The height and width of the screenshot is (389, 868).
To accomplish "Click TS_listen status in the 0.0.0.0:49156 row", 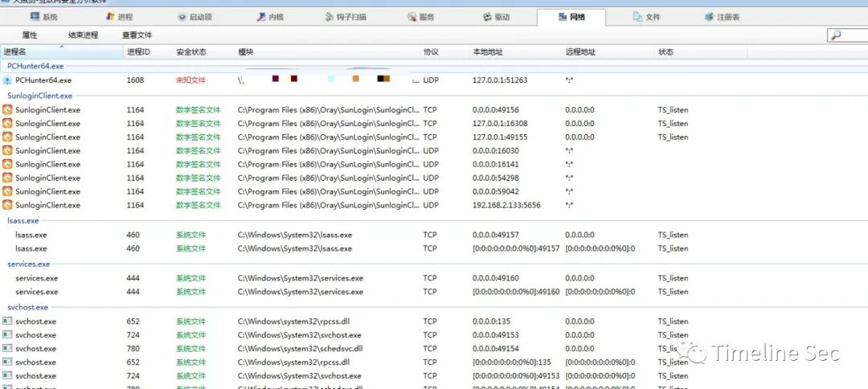I will click(674, 109).
